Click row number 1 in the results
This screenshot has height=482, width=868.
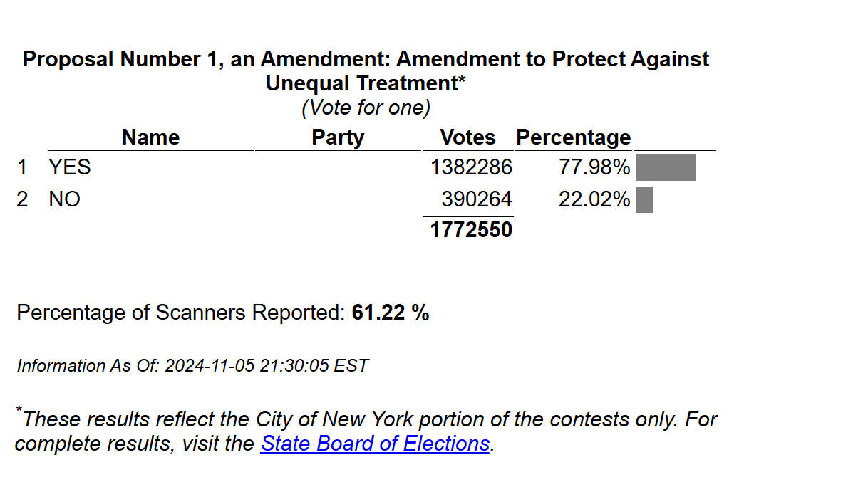pos(22,167)
